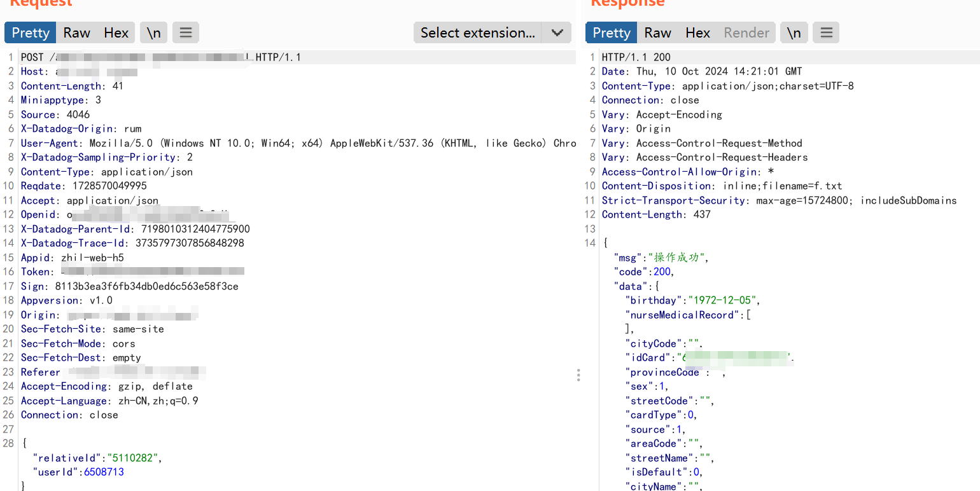Viewport: 980px width, 491px height.
Task: Click the response Content-Length value 437
Action: [x=702, y=214]
